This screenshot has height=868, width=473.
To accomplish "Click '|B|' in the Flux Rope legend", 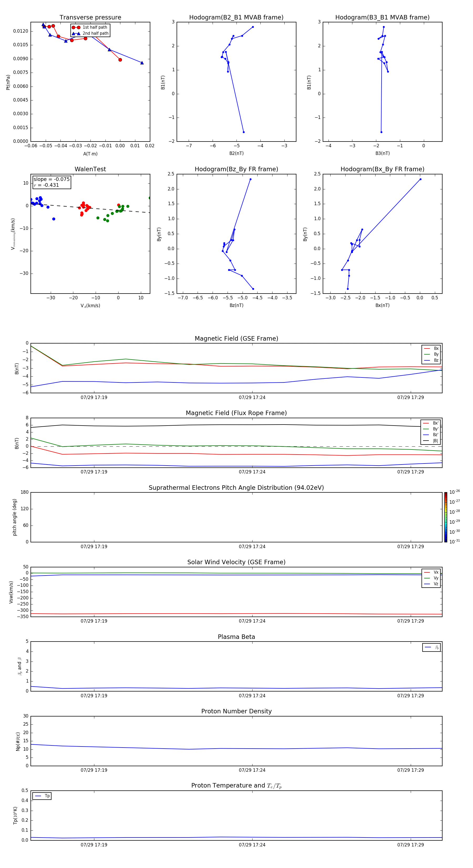I will (436, 441).
